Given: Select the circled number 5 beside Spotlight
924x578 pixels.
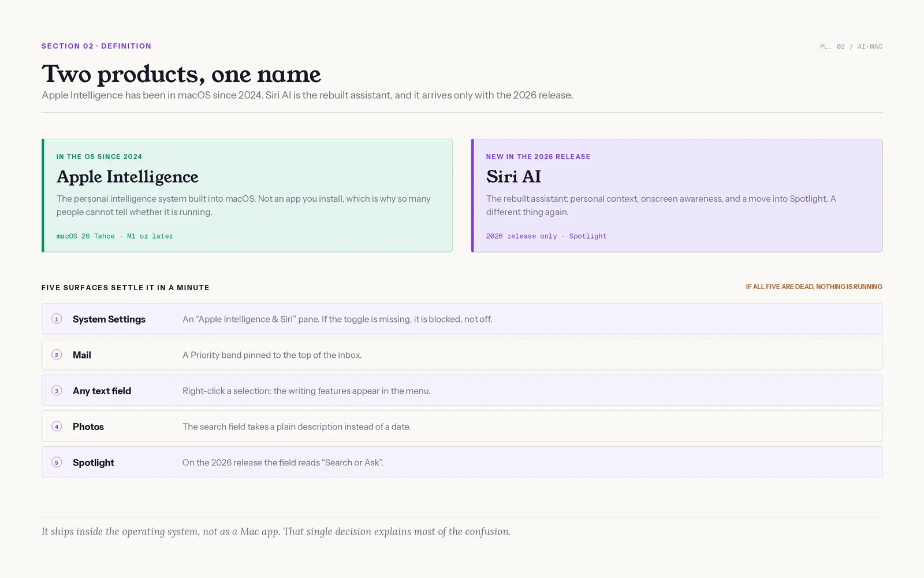Looking at the screenshot, I should 57,462.
